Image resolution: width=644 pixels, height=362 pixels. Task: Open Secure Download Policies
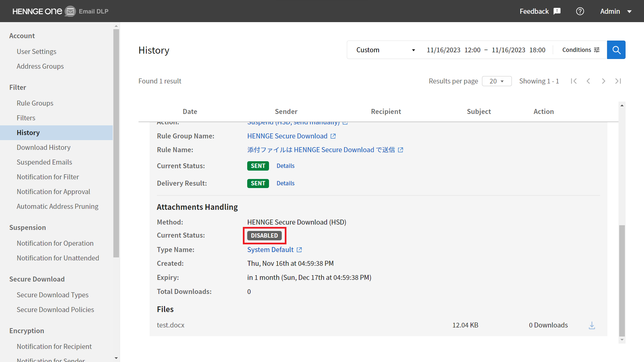pos(55,310)
